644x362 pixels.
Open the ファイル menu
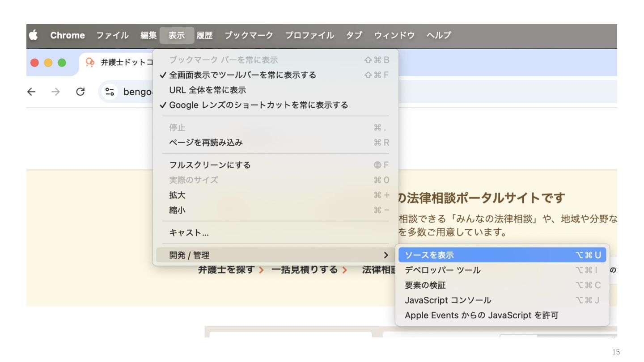point(112,35)
